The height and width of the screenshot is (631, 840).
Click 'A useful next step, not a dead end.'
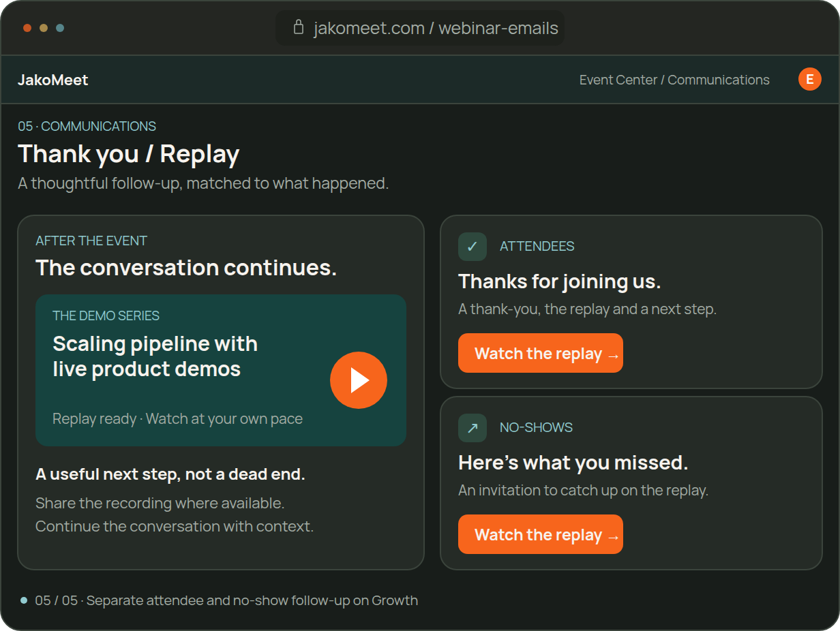[x=170, y=474]
